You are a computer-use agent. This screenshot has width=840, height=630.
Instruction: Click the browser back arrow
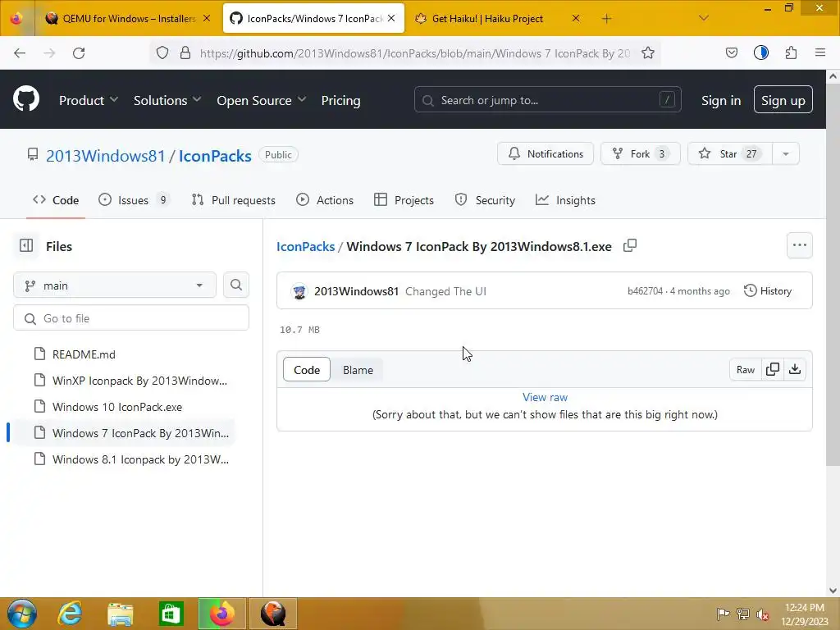[20, 53]
